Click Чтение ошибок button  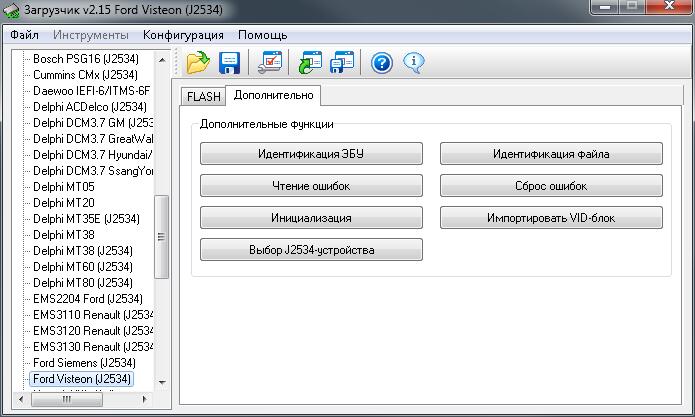(x=311, y=186)
